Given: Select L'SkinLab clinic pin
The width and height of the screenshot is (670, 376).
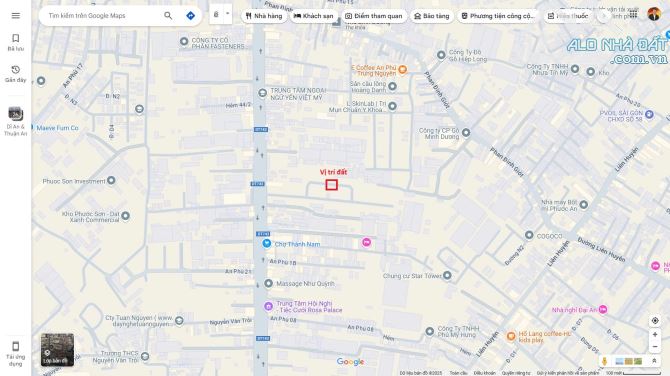Looking at the screenshot, I should [392, 106].
